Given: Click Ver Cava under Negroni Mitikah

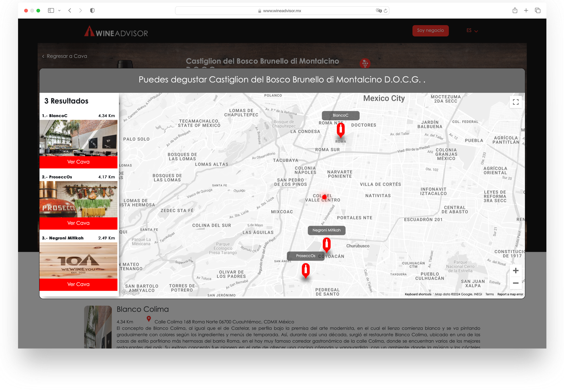Looking at the screenshot, I should (x=78, y=284).
